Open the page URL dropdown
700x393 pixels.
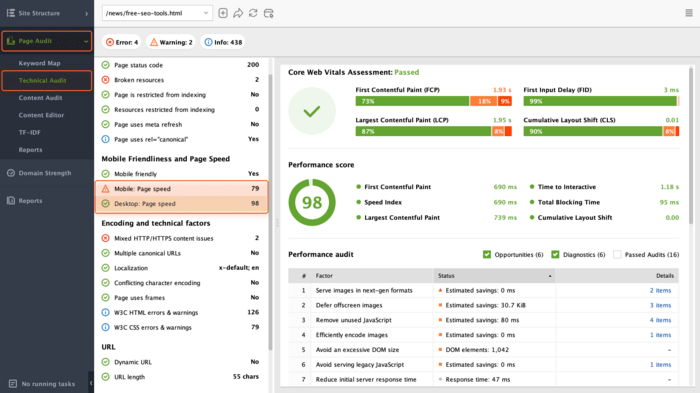[206, 13]
